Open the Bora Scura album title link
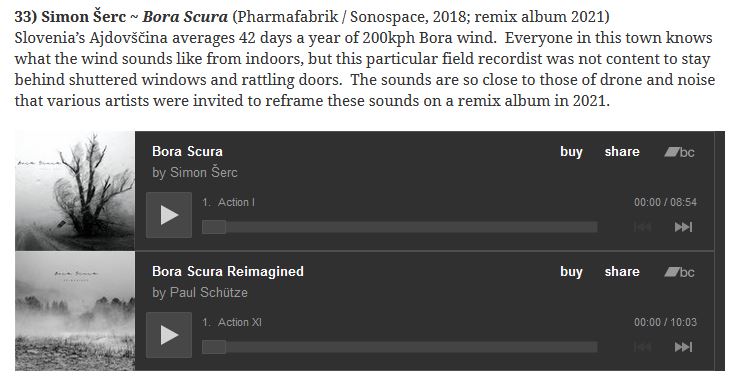Screen dimensions: 737x385 click(x=187, y=151)
